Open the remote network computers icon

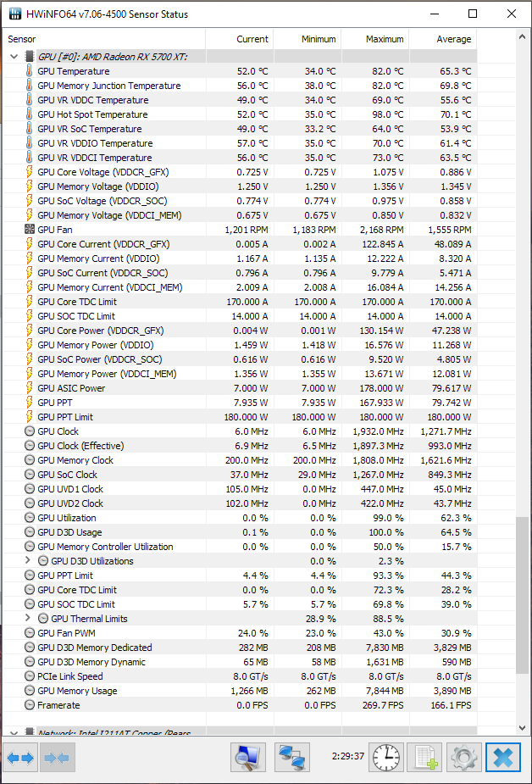click(292, 758)
